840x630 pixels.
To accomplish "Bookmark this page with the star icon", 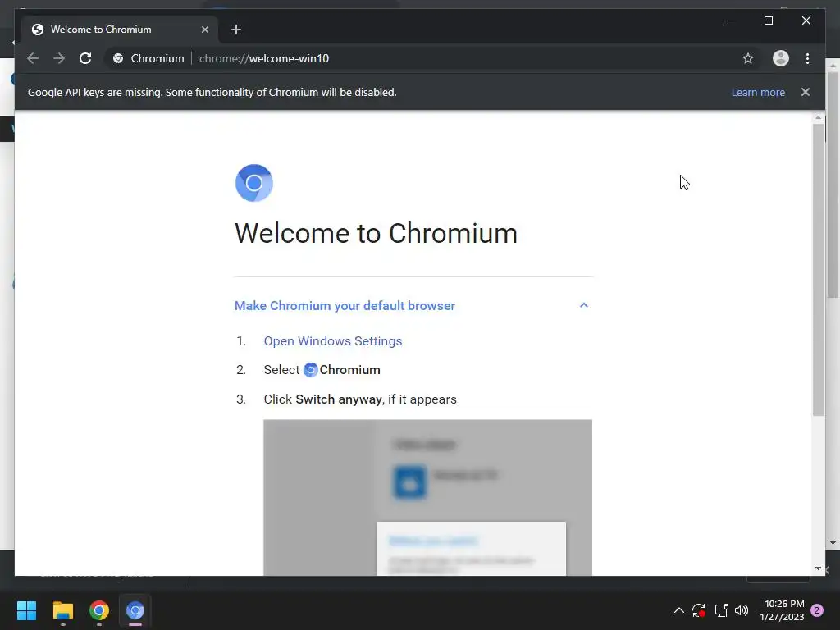I will (x=748, y=58).
